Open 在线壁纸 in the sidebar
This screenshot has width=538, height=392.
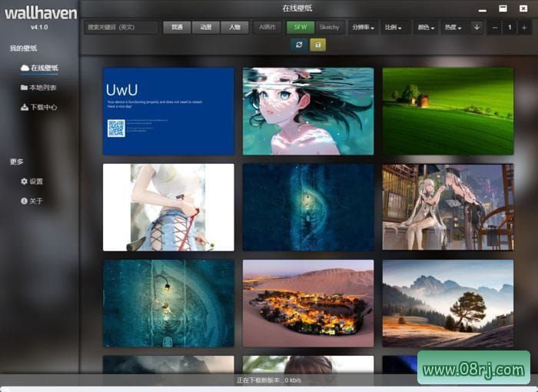(x=39, y=68)
